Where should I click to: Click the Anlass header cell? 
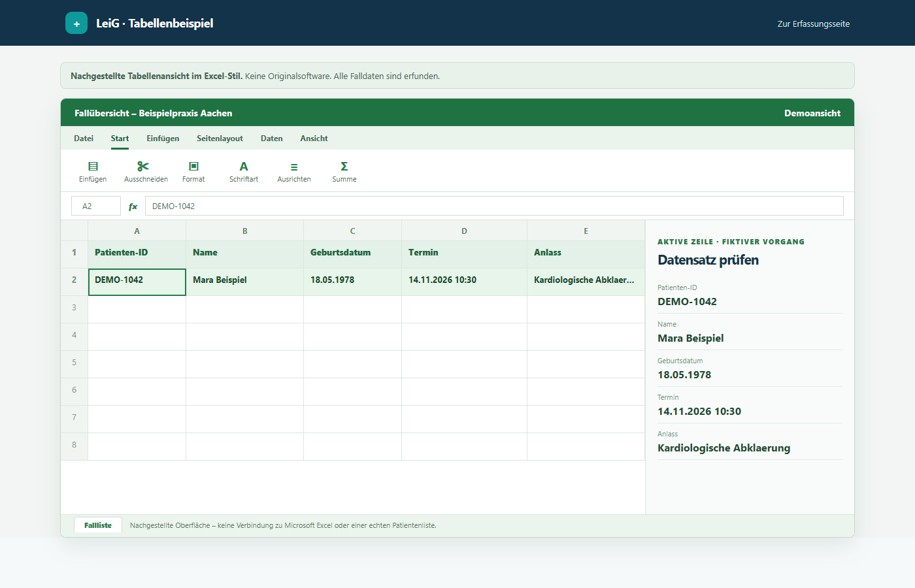[x=586, y=254]
